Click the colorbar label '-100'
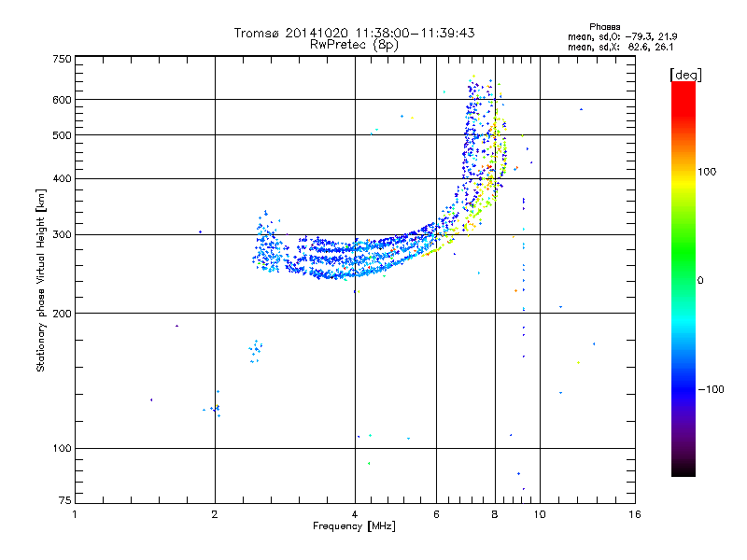The image size is (747, 560). [x=712, y=389]
